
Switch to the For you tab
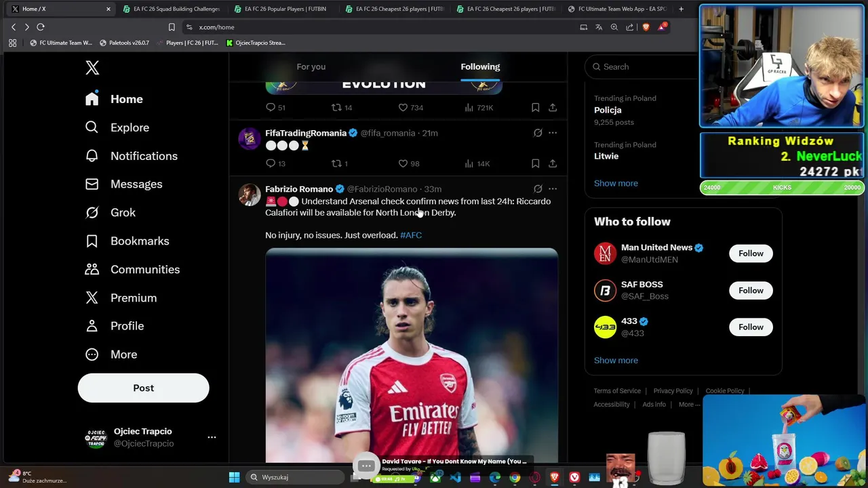click(311, 66)
